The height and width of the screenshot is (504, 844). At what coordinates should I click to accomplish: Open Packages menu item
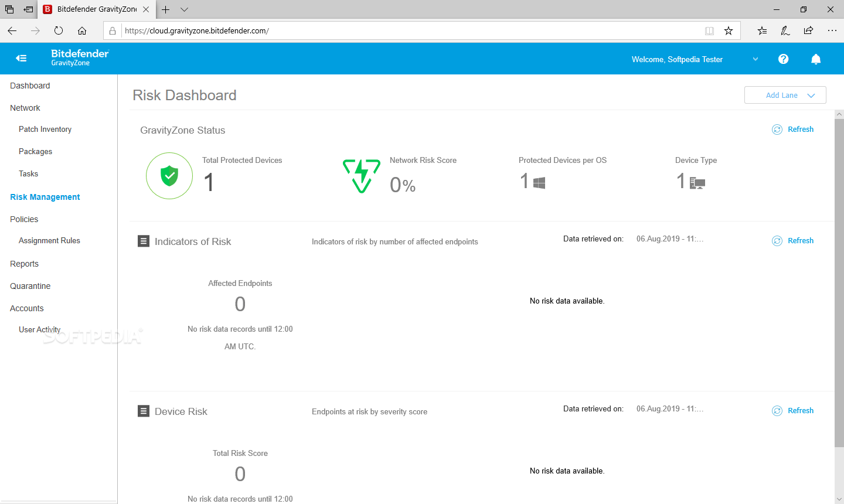tap(35, 151)
